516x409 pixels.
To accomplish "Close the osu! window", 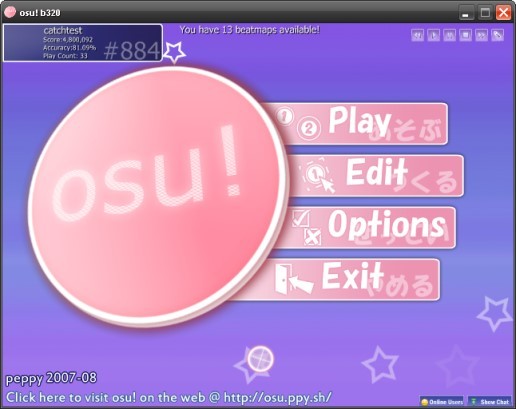I will click(x=504, y=13).
